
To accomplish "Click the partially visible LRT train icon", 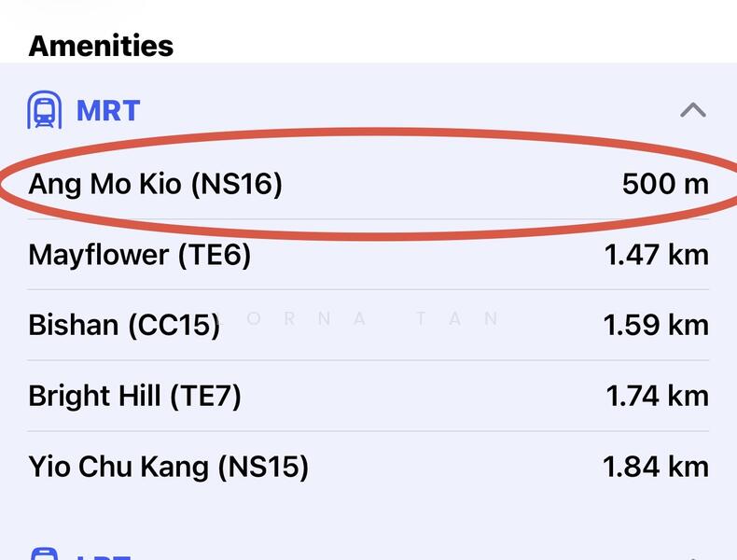I will tap(44, 554).
